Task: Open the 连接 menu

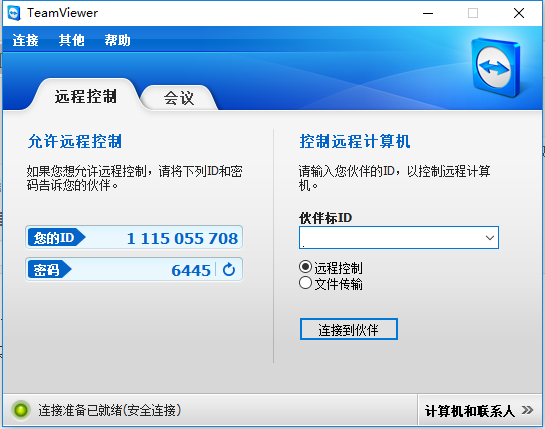Action: (25, 40)
